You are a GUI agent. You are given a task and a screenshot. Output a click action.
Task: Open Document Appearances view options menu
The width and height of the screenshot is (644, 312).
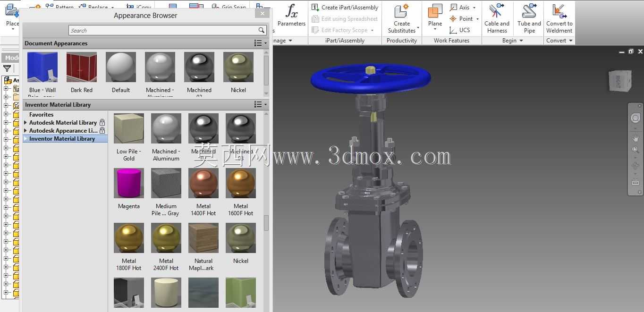pos(260,43)
